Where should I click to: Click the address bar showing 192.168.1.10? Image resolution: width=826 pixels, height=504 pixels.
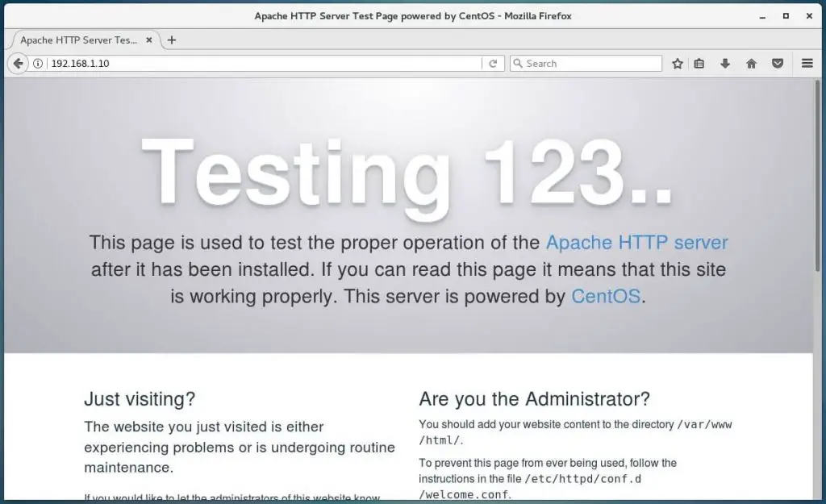tap(264, 64)
